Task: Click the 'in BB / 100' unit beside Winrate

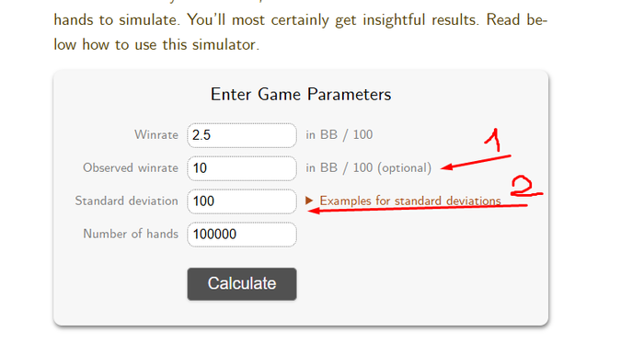Action: click(339, 134)
